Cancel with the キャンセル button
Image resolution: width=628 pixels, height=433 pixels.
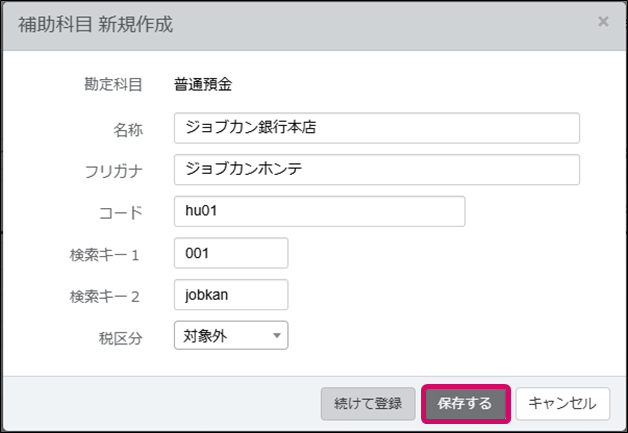point(562,403)
